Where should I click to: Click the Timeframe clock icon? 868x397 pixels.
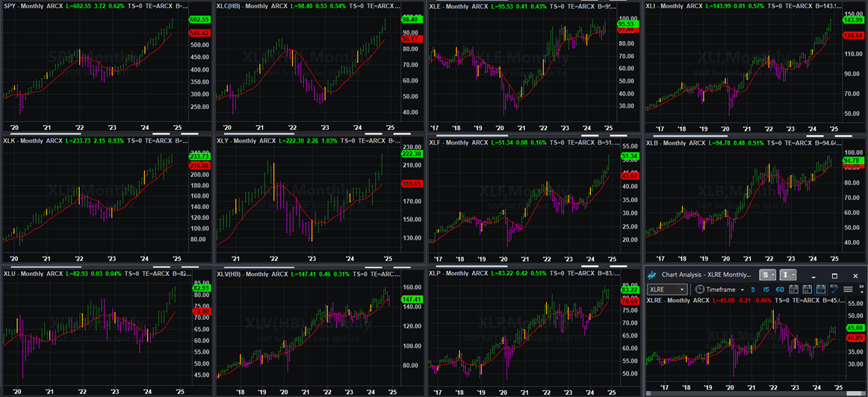coord(700,290)
